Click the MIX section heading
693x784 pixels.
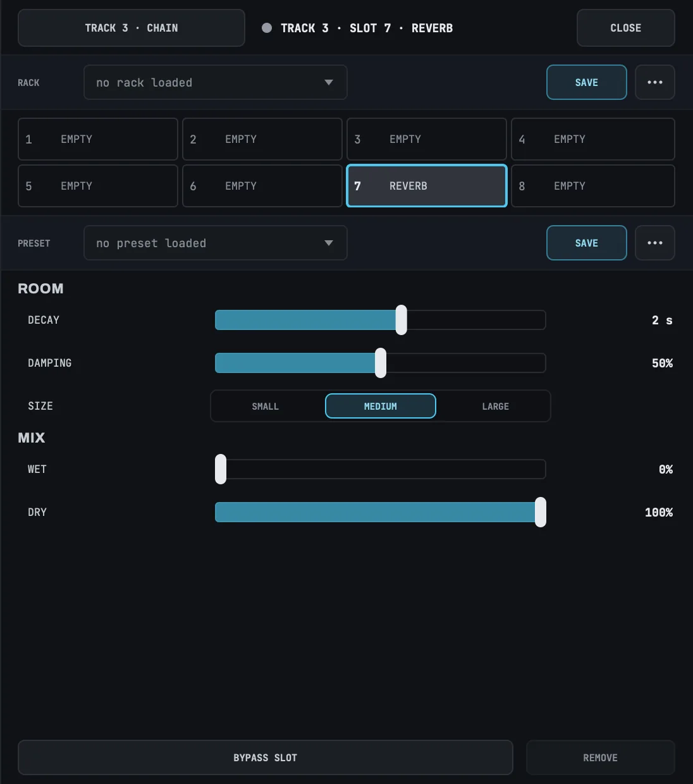pyautogui.click(x=32, y=438)
